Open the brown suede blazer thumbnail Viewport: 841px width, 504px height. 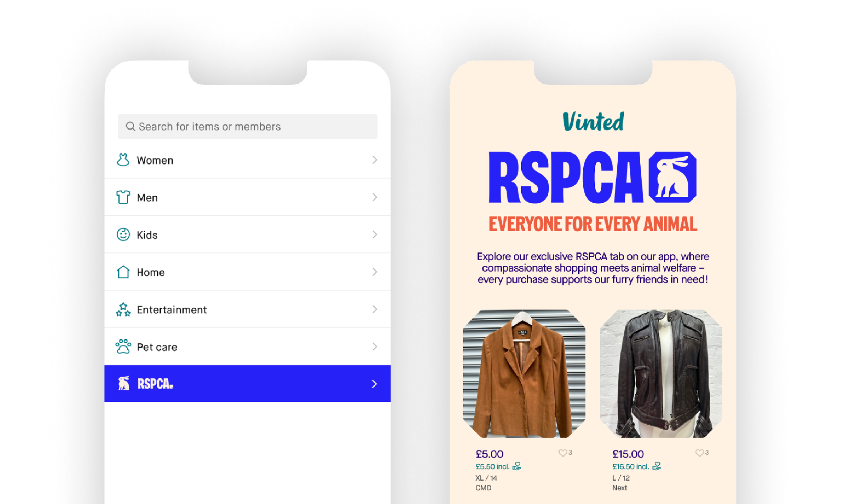(524, 374)
